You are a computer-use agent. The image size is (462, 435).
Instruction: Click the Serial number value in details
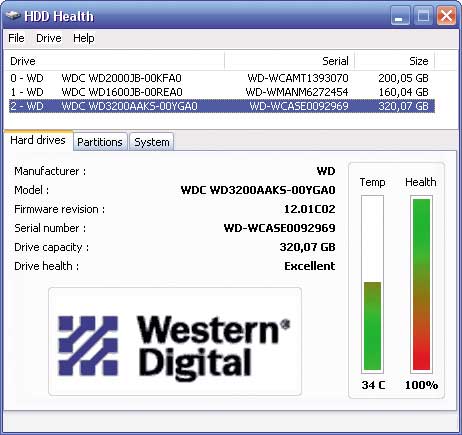click(280, 228)
